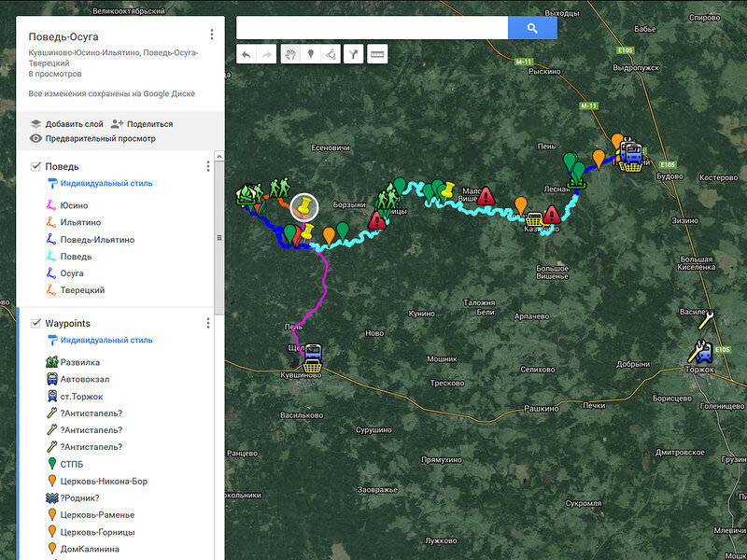Screen dimensions: 747x560
Task: Open Предварительный просмотр preview
Action: point(100,138)
